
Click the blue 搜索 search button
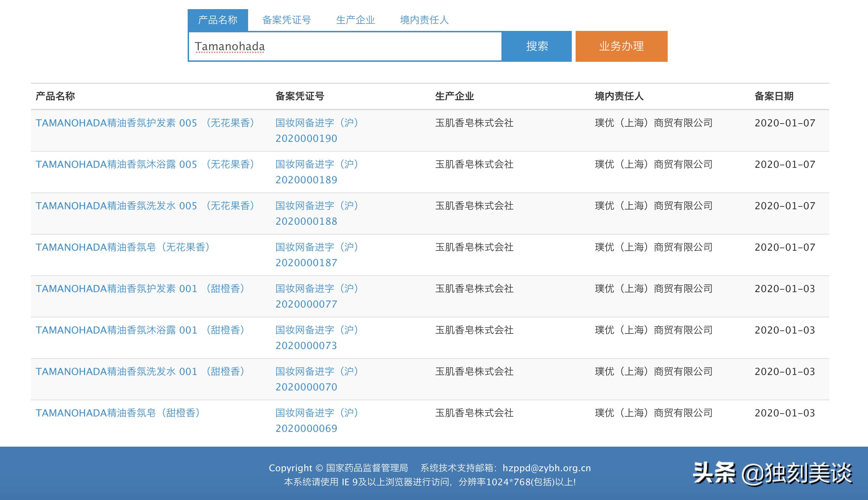[537, 46]
